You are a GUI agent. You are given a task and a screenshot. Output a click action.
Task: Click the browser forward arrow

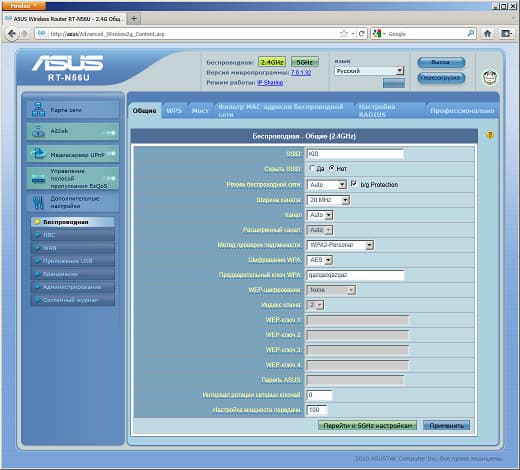tap(24, 34)
